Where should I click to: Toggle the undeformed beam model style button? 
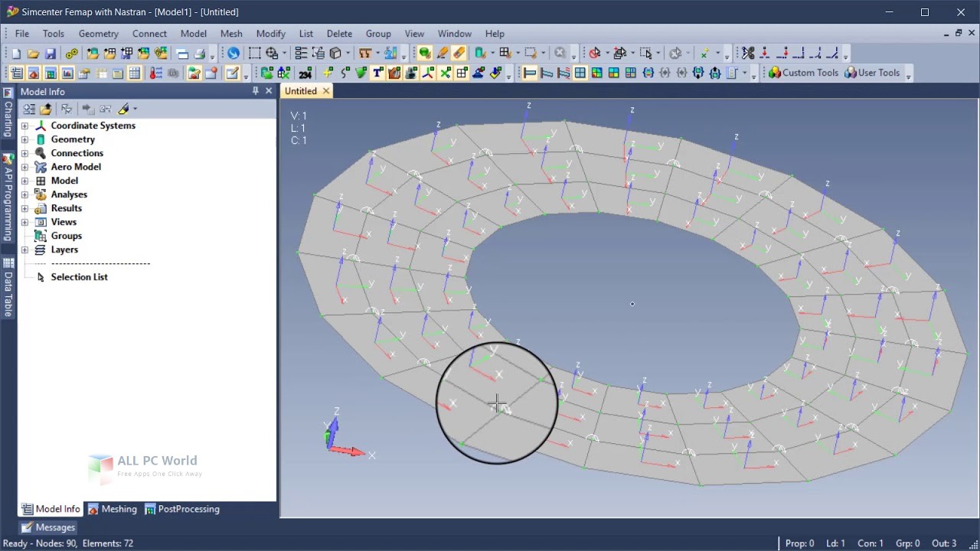click(x=530, y=73)
